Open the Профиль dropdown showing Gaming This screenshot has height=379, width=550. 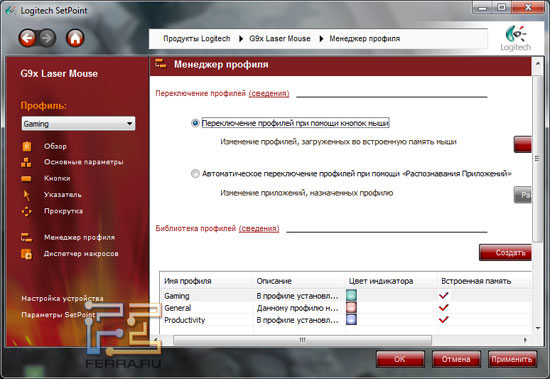tap(78, 124)
